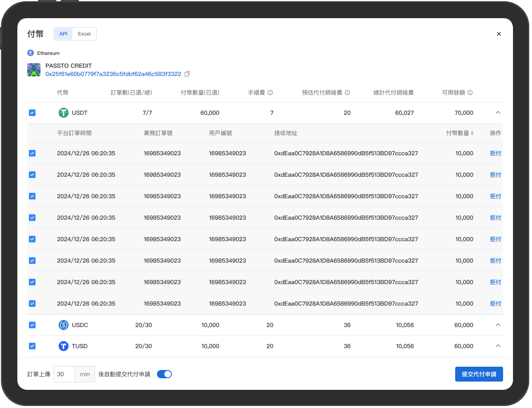The height and width of the screenshot is (408, 532).
Task: Switch to the Excel tab
Action: [84, 34]
